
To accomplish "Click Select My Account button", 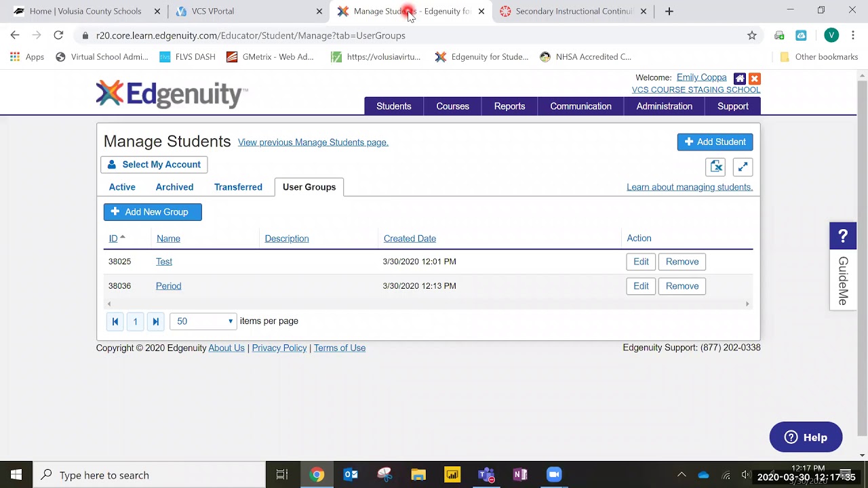I will coord(154,165).
